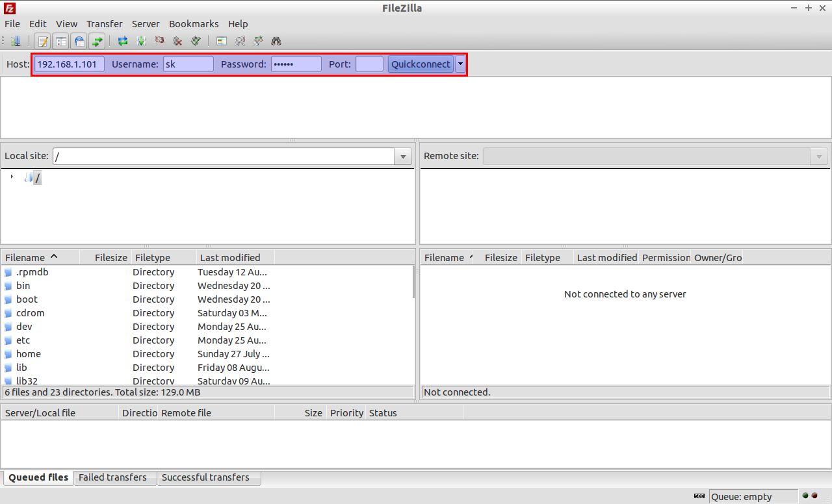Viewport: 832px width, 504px height.
Task: Open the Help menu
Action: click(238, 24)
